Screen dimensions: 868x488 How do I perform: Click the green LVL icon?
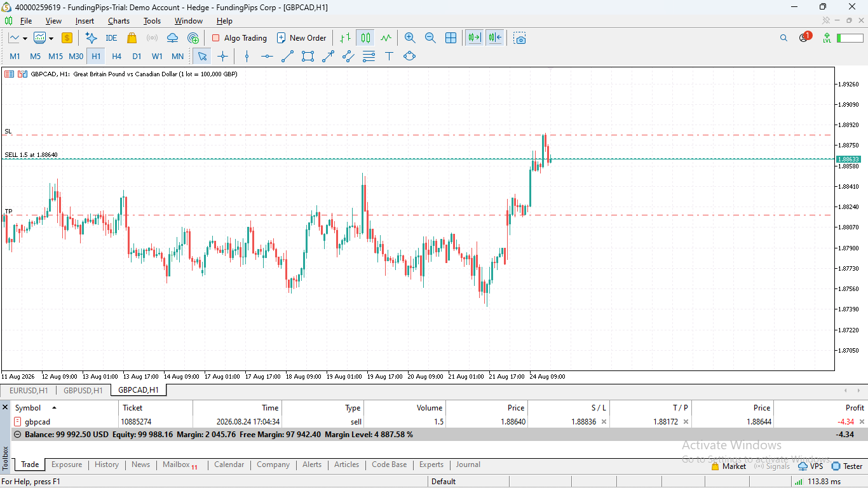pos(827,38)
